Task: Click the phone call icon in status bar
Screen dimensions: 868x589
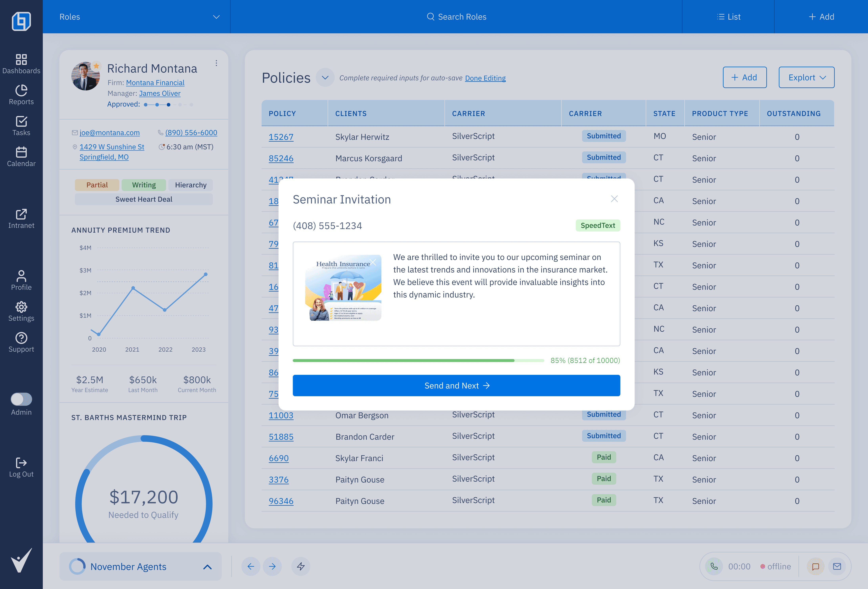Action: (x=714, y=566)
